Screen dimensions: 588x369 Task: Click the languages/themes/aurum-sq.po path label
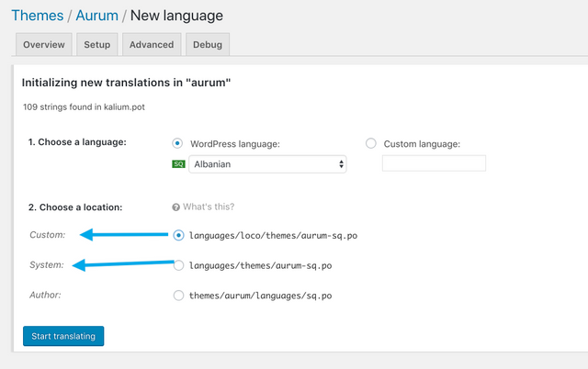(260, 266)
